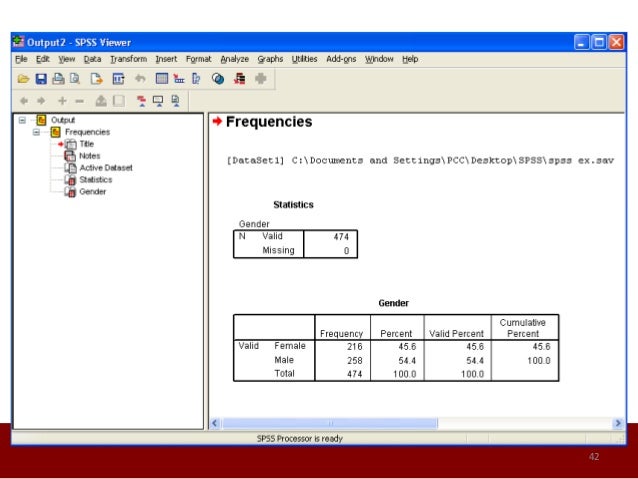Select Output root label in the outline
Image resolution: width=638 pixels, height=479 pixels.
[63, 120]
